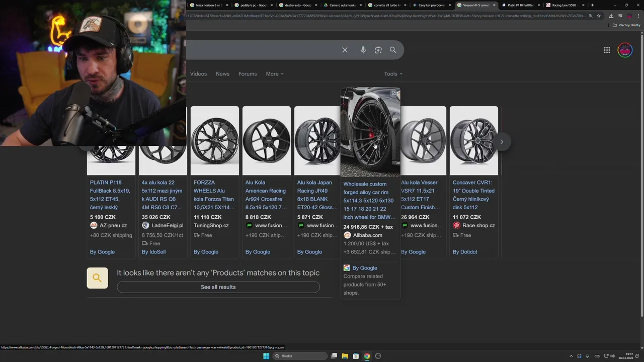Open 'Wholesale custom forged alloy' Alibaba listing
644x362 pixels.
pyautogui.click(x=369, y=201)
